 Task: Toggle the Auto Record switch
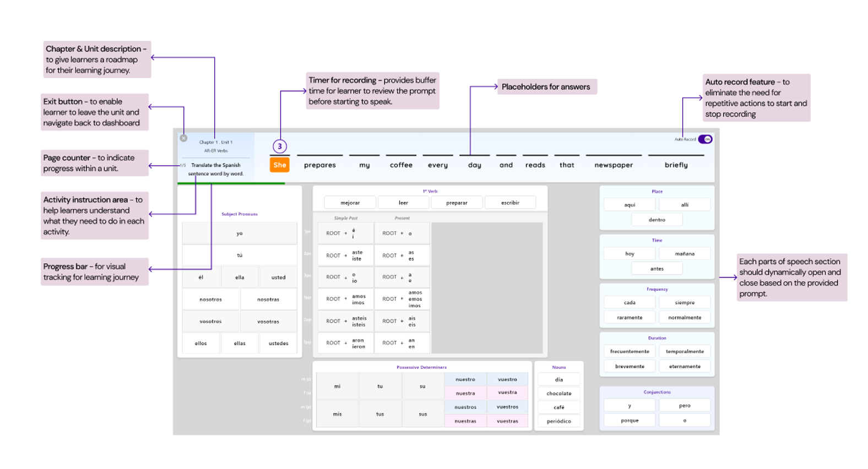click(705, 139)
